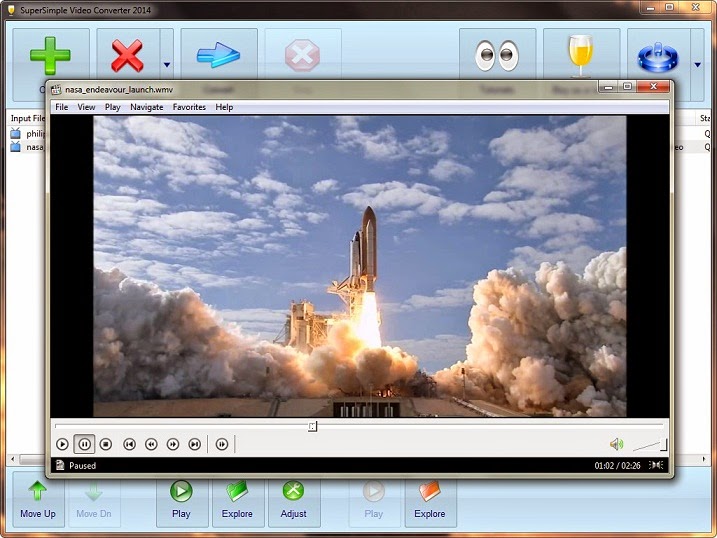The height and width of the screenshot is (538, 717).
Task: Click the rewind button in player
Action: (151, 444)
